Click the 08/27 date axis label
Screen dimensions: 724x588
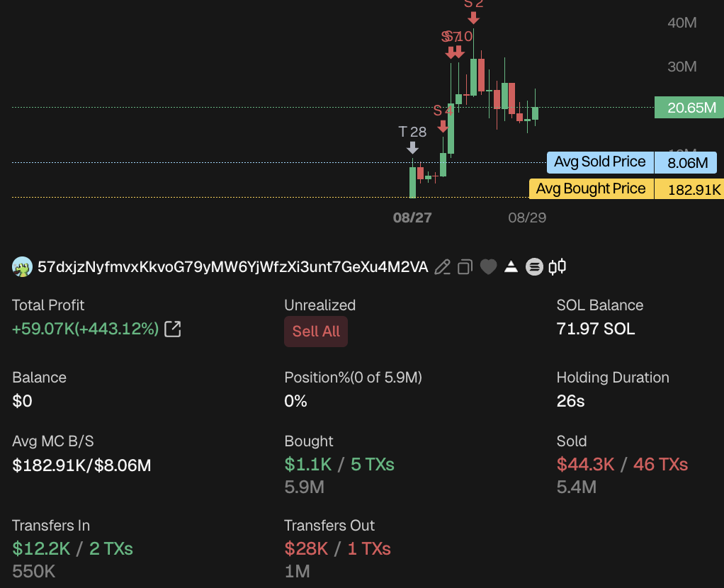[x=412, y=217]
